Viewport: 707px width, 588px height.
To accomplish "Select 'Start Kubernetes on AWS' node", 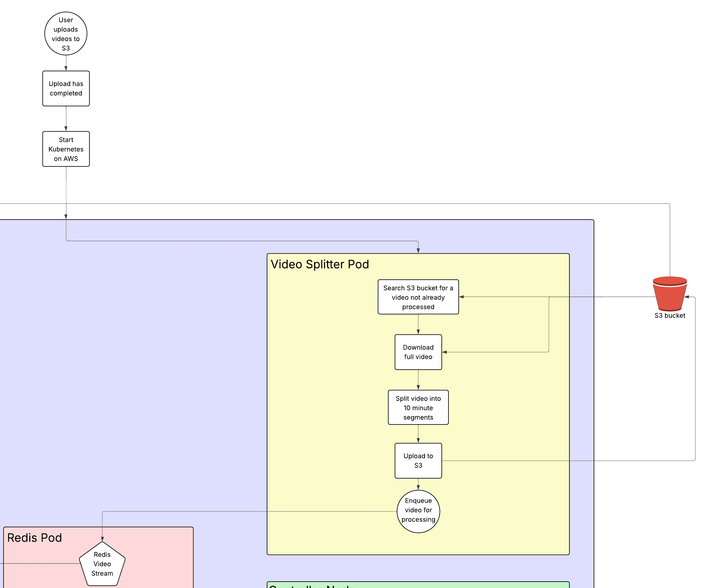I will (x=66, y=149).
